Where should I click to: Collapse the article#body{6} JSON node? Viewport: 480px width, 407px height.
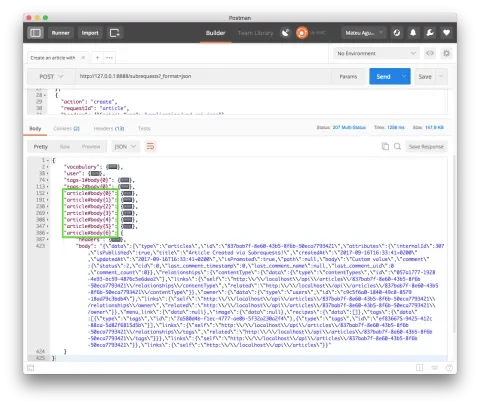(x=48, y=233)
